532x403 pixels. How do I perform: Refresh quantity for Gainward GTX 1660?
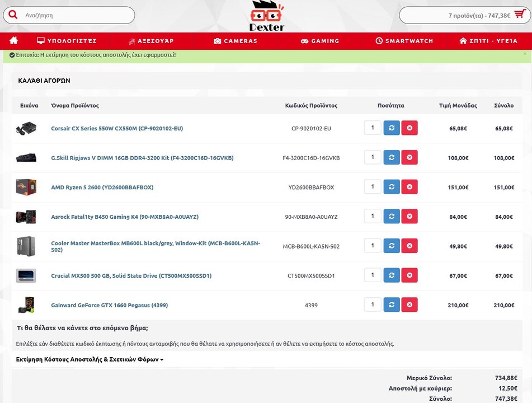(x=392, y=305)
